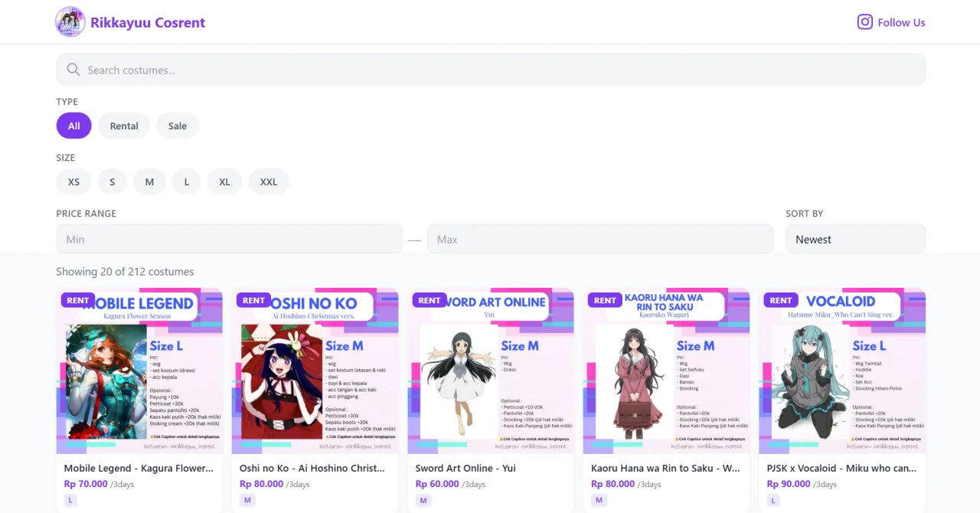Open Sword Art Online - Yui title

465,468
